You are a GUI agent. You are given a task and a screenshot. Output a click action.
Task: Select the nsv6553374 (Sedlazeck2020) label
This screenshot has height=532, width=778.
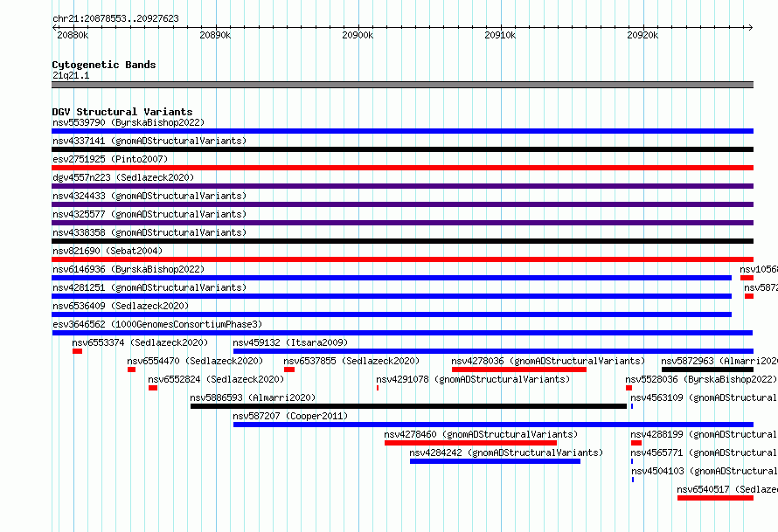coord(140,342)
